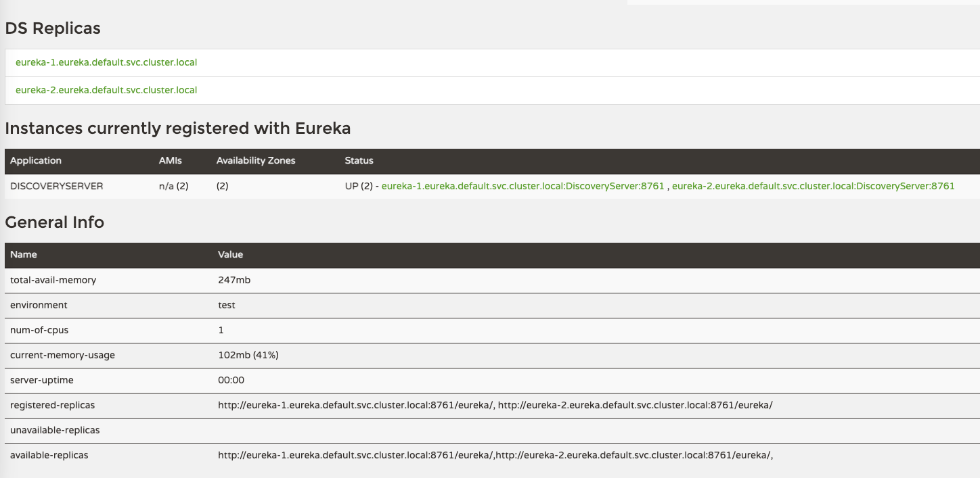Click the registered-replicas row label
The image size is (980, 478).
click(x=53, y=405)
